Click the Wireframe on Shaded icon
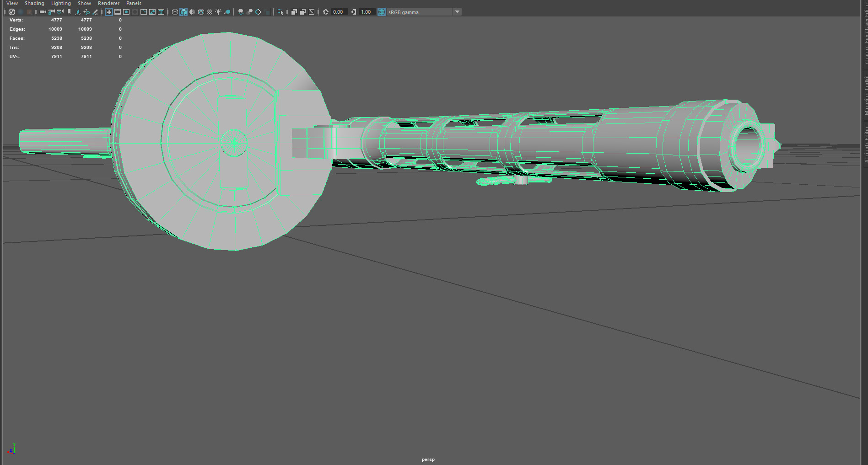This screenshot has height=465, width=868. 201,12
